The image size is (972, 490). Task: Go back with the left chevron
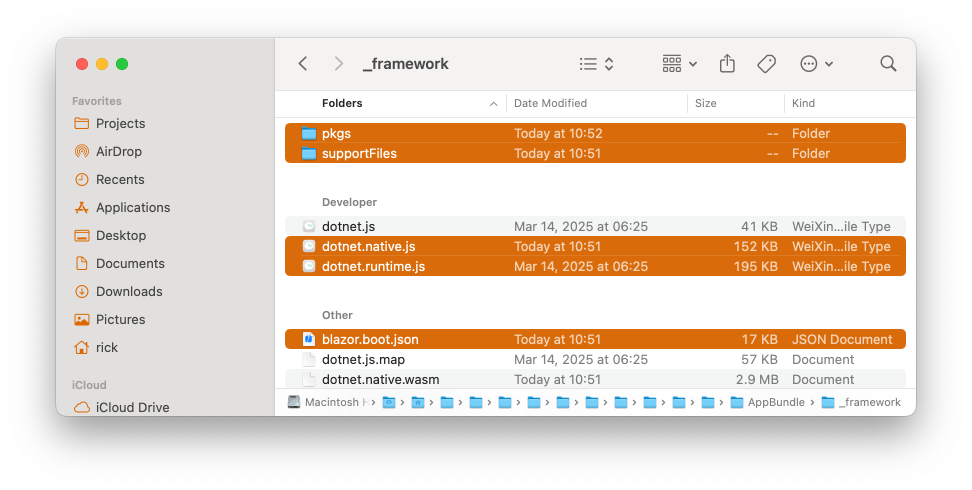tap(303, 64)
